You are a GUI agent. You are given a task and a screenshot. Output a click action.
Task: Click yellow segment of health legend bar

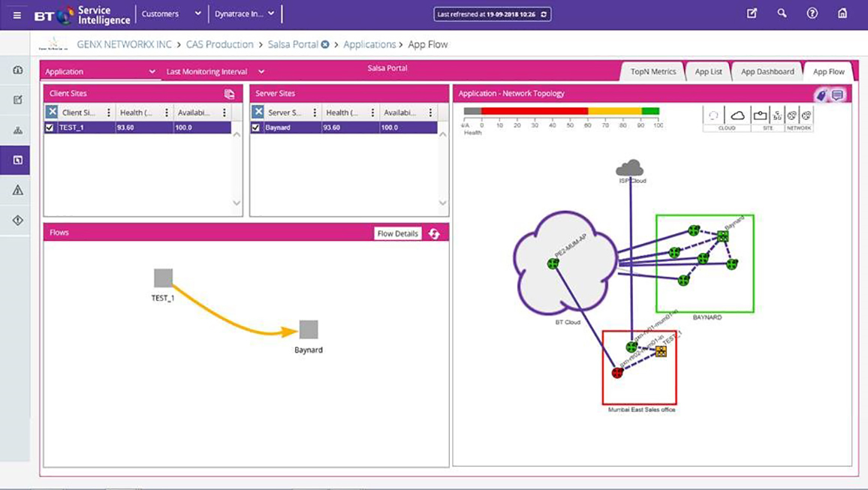(614, 111)
